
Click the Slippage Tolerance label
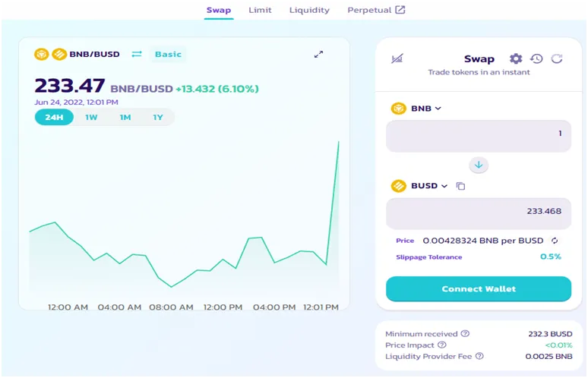click(429, 257)
